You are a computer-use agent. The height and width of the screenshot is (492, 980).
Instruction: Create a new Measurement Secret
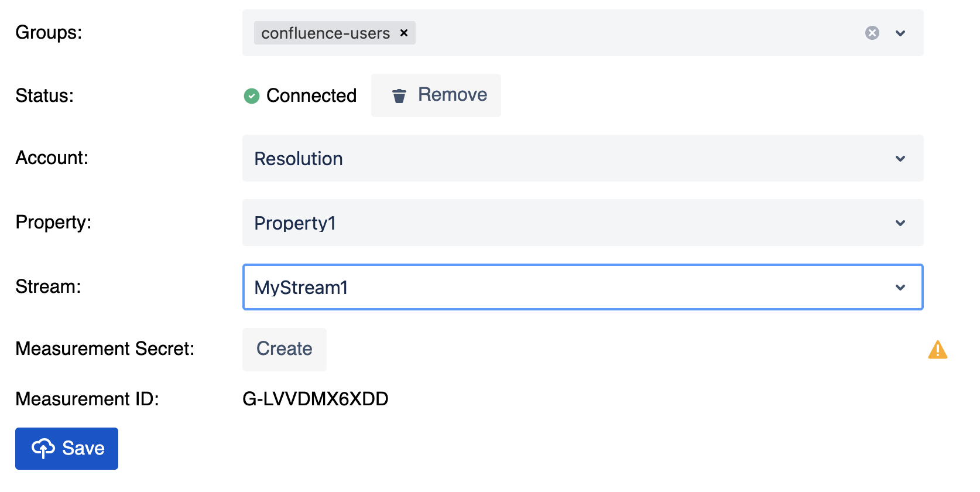pos(285,349)
